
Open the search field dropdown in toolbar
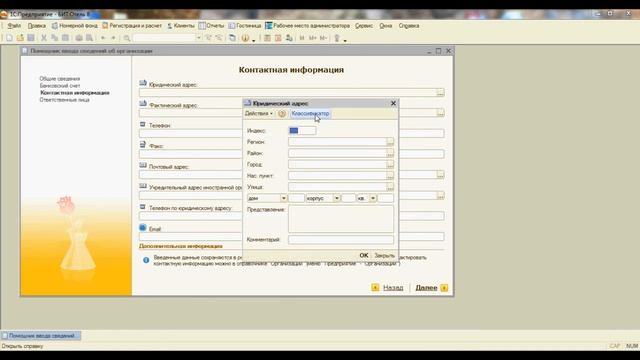pos(199,38)
